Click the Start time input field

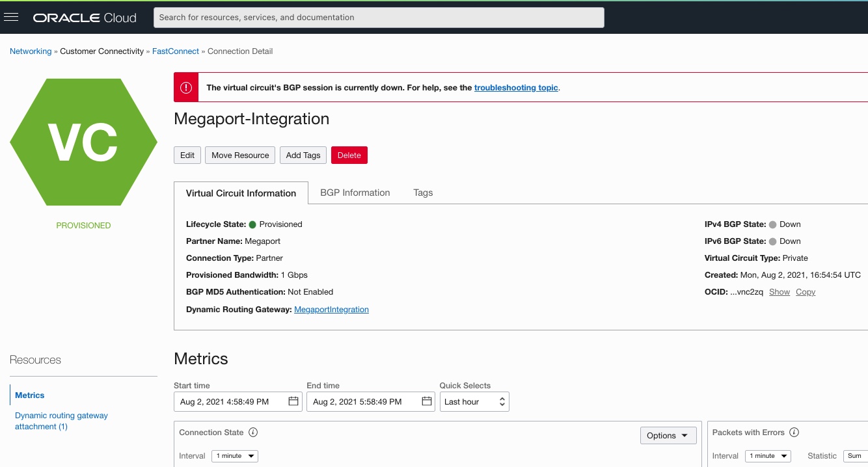pos(238,402)
